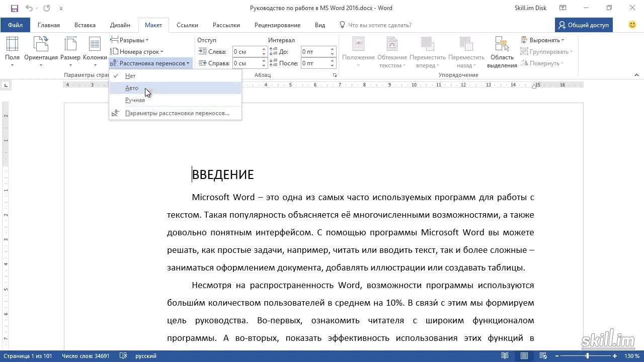Open the Положение position menu

(358, 52)
